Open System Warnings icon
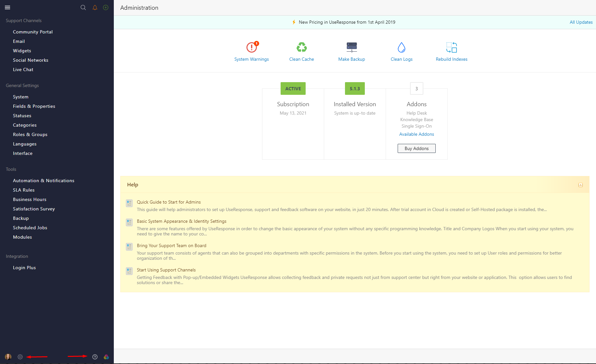The image size is (596, 364). [x=252, y=47]
